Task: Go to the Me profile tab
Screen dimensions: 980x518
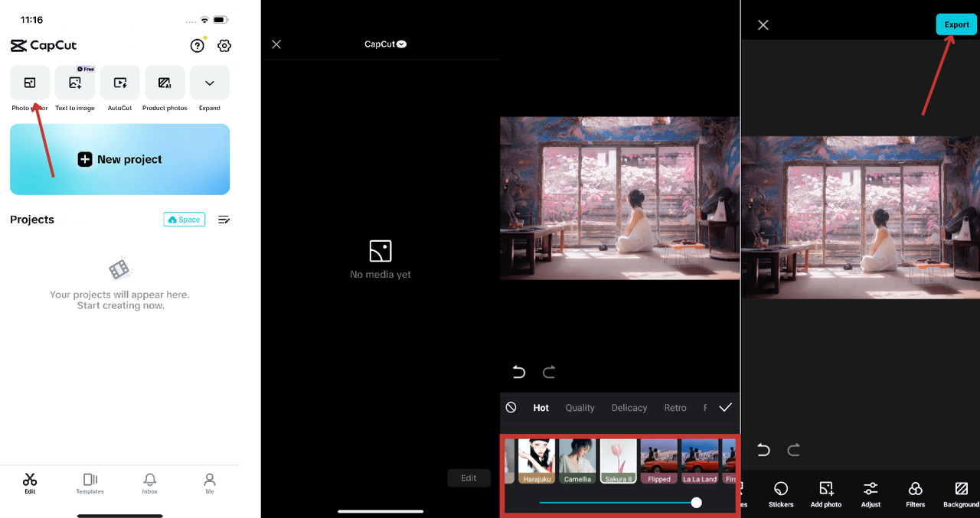Action: 210,484
